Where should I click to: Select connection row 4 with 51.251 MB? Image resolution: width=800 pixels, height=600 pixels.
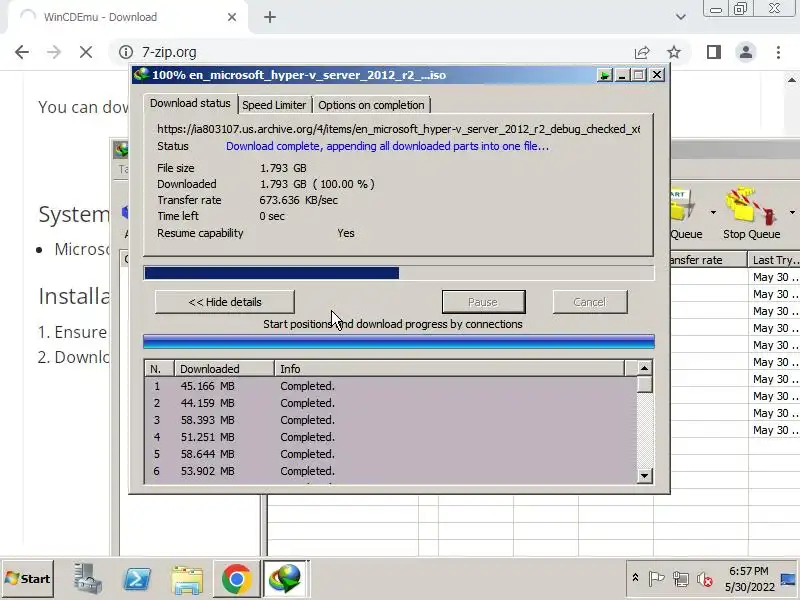coord(391,437)
